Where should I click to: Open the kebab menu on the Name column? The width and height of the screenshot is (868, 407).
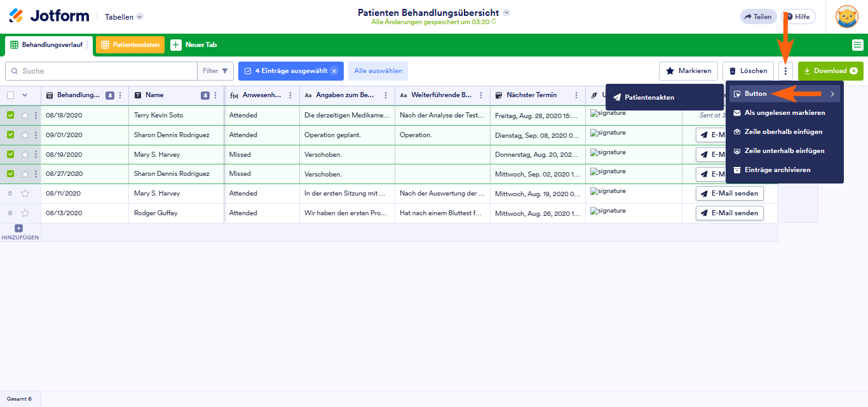click(215, 95)
